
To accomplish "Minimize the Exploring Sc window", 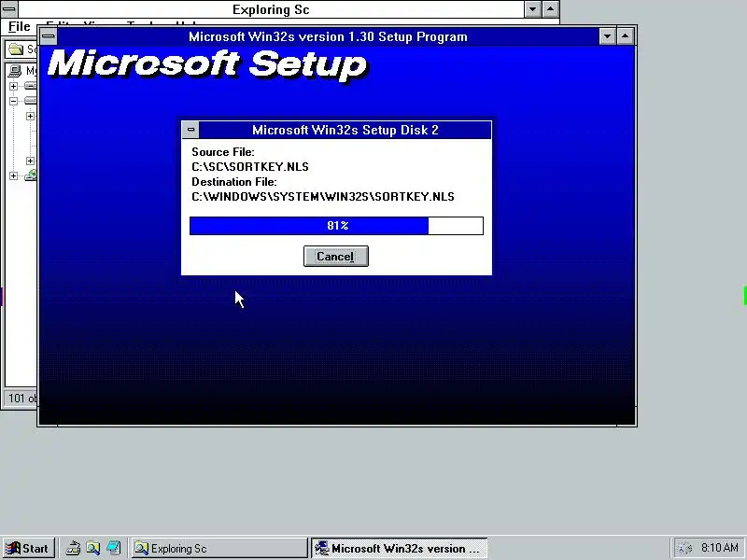I will click(532, 9).
